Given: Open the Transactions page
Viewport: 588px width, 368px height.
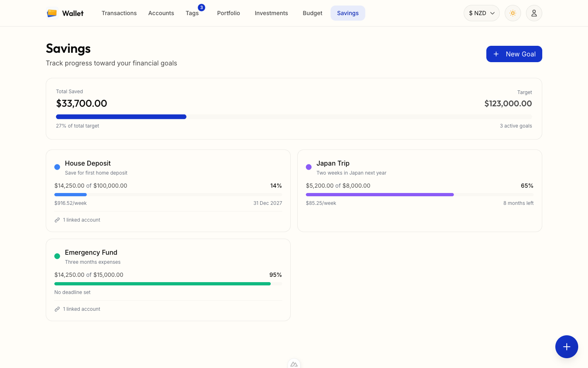Looking at the screenshot, I should click(x=119, y=13).
